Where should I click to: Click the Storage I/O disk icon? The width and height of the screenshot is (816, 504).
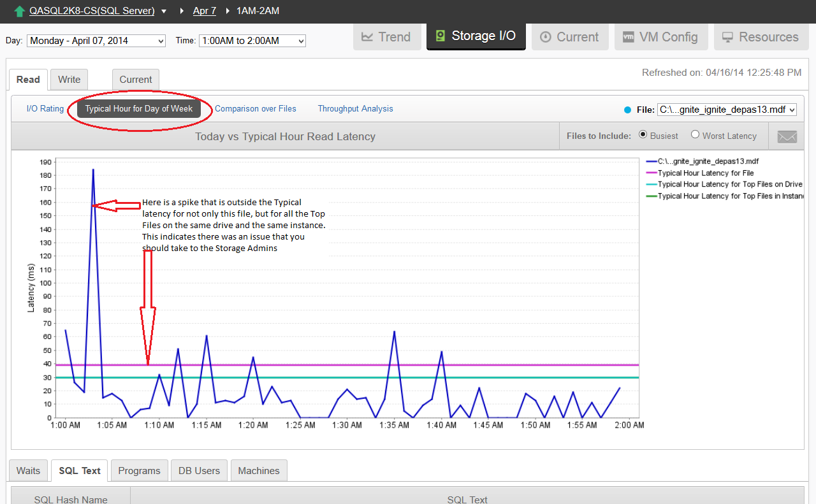point(440,36)
